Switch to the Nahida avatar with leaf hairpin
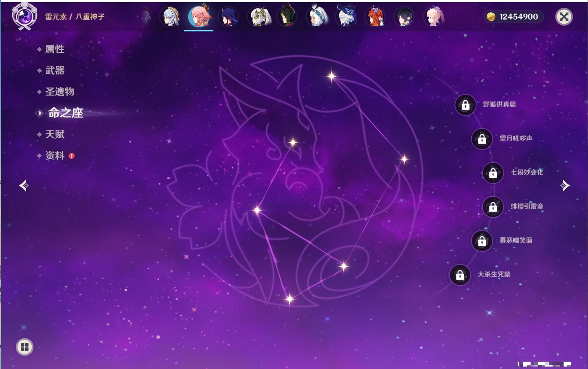The width and height of the screenshot is (588, 369). (259, 17)
